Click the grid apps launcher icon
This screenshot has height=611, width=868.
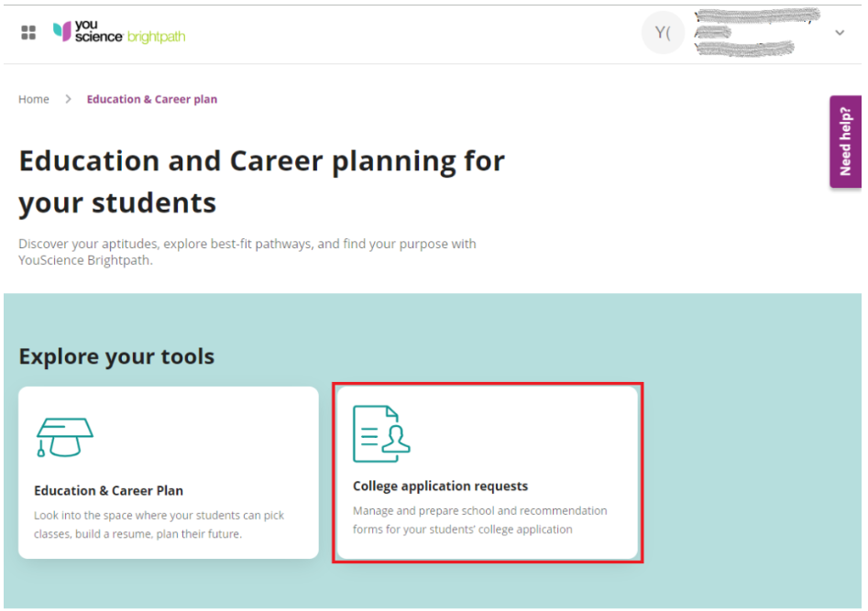[x=28, y=33]
